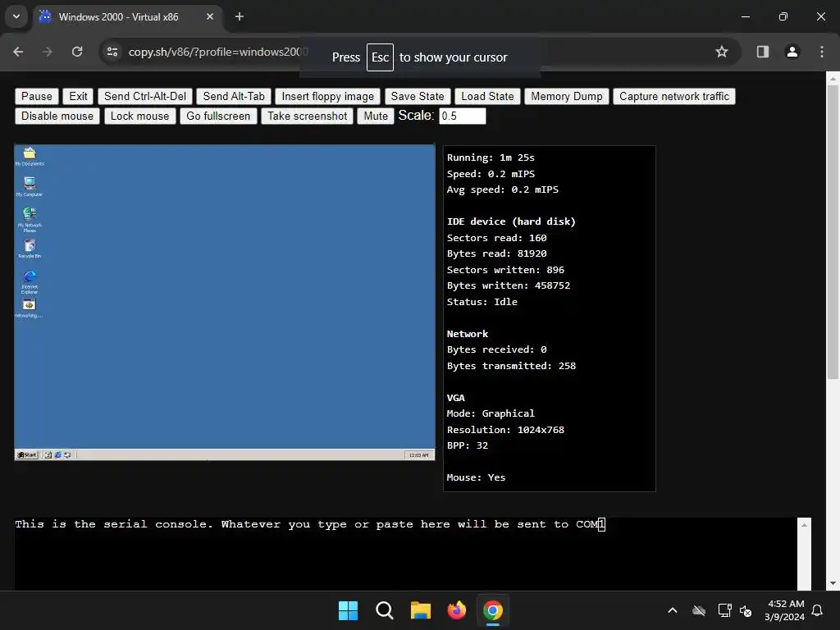Open the Chrome three-dot menu

[x=822, y=52]
